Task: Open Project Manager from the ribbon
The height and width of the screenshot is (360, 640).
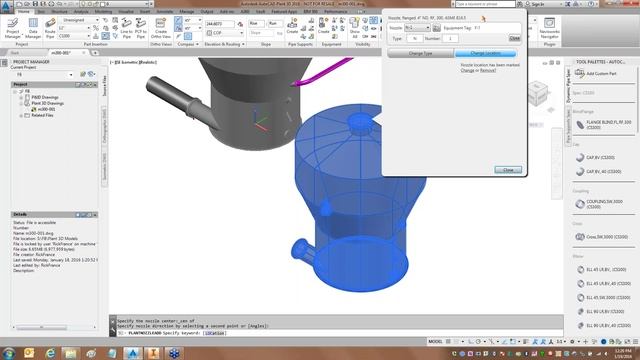Action: point(13,28)
